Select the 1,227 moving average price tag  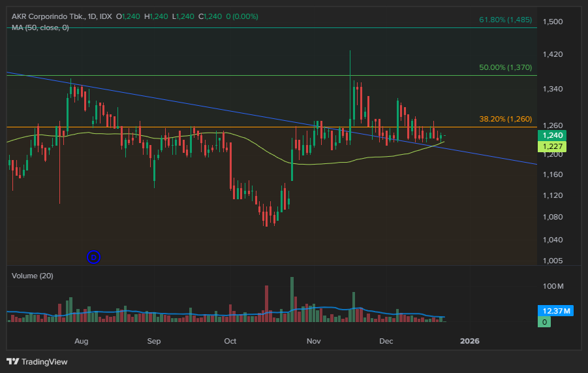point(551,147)
